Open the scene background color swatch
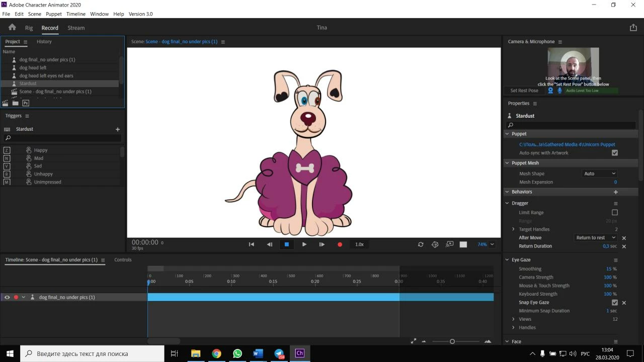 click(x=463, y=244)
